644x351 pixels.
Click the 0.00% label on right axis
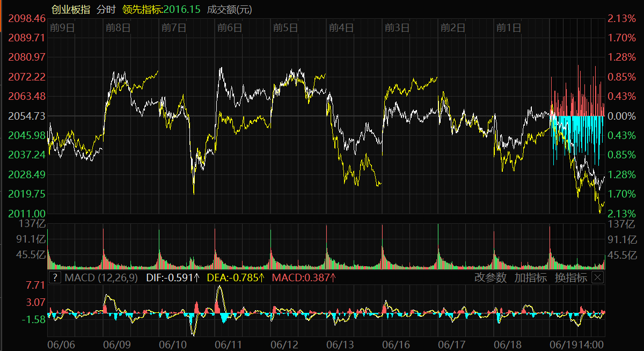(621, 116)
